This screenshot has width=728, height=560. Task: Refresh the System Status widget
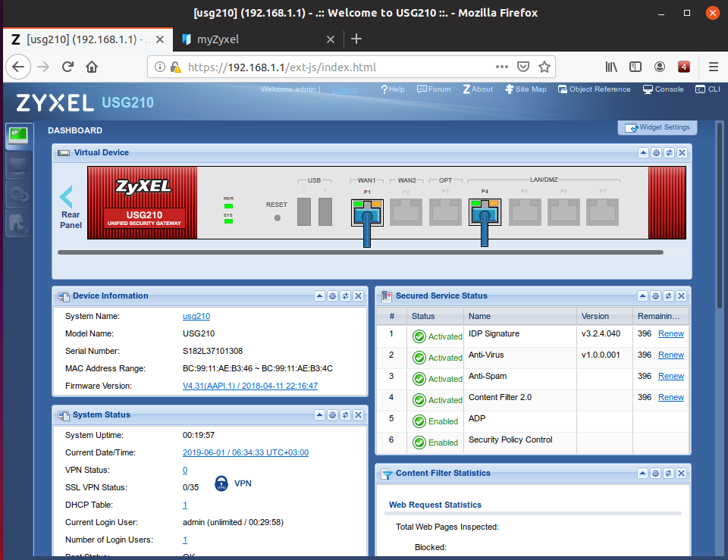(x=346, y=415)
